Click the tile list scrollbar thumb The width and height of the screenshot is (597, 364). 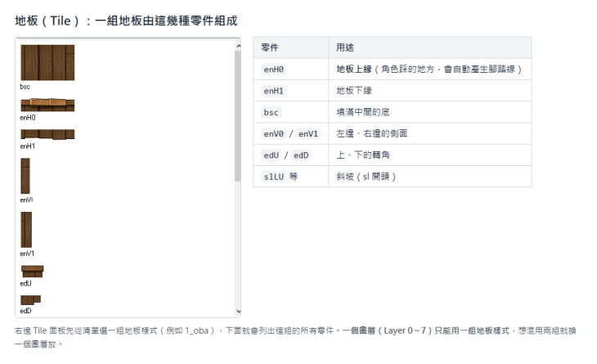click(x=238, y=116)
